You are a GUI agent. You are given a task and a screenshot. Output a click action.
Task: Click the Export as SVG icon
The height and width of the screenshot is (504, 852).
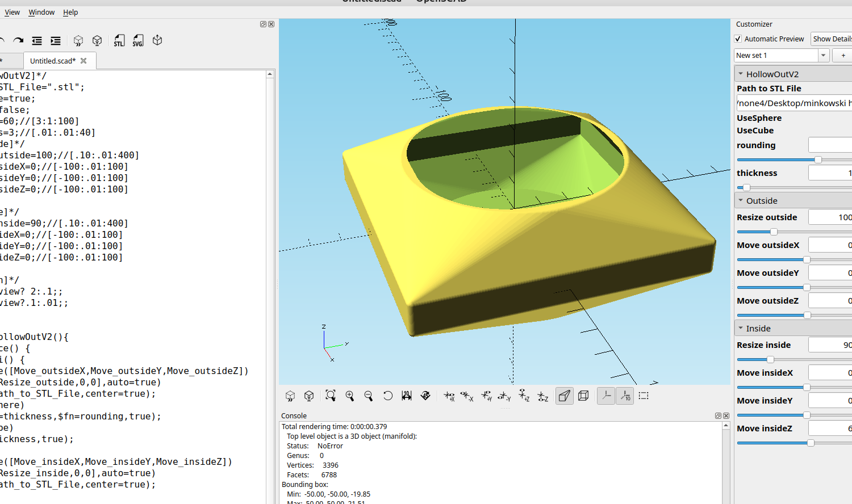pyautogui.click(x=138, y=41)
